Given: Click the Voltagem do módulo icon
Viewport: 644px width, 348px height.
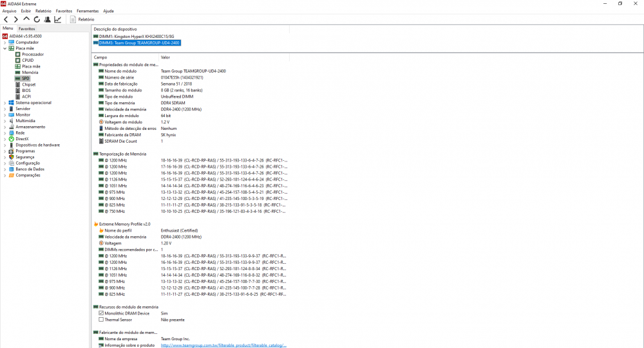Looking at the screenshot, I should click(101, 122).
